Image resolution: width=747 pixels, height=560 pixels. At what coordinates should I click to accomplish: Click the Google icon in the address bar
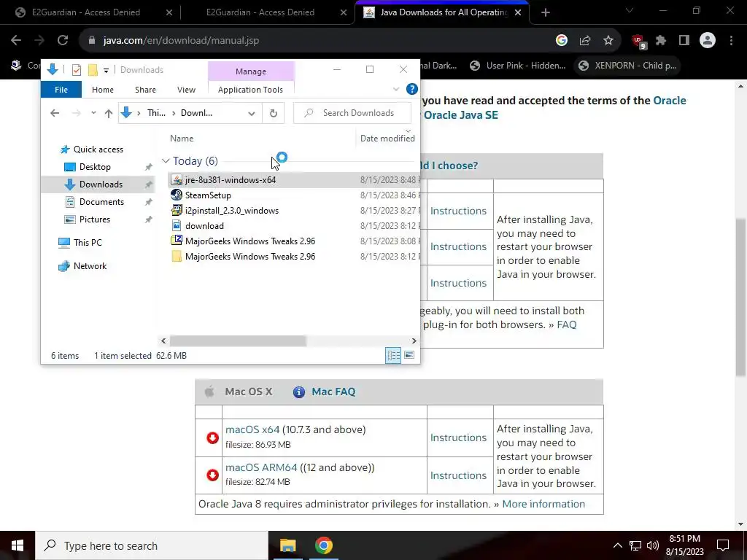(562, 41)
